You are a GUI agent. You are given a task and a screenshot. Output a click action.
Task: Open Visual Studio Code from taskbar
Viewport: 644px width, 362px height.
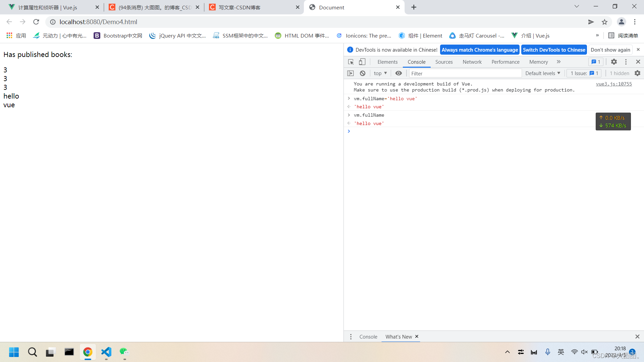(106, 352)
